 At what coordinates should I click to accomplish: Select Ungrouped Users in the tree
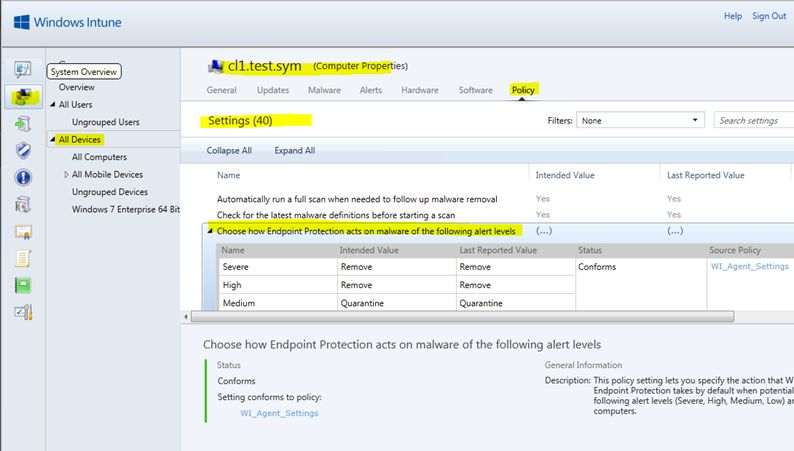click(x=105, y=122)
